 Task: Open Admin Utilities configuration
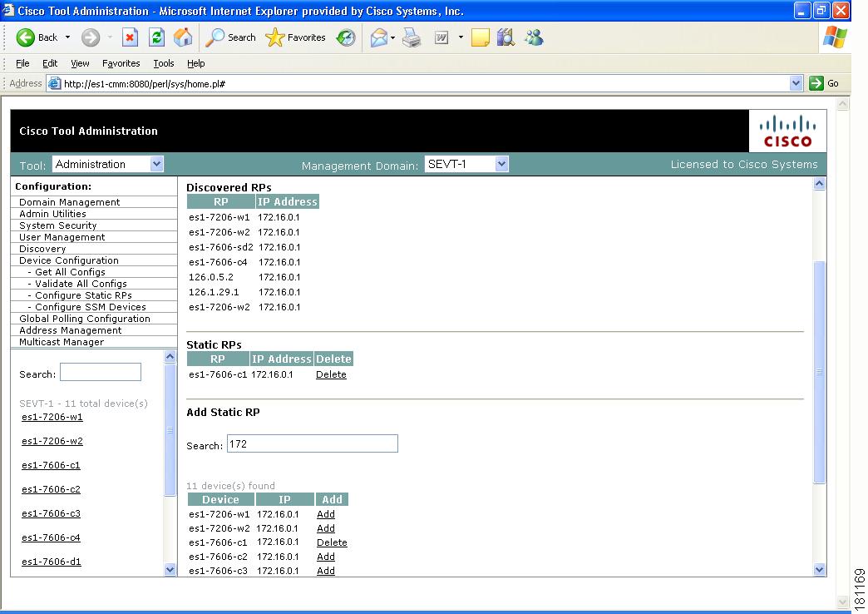pos(52,214)
